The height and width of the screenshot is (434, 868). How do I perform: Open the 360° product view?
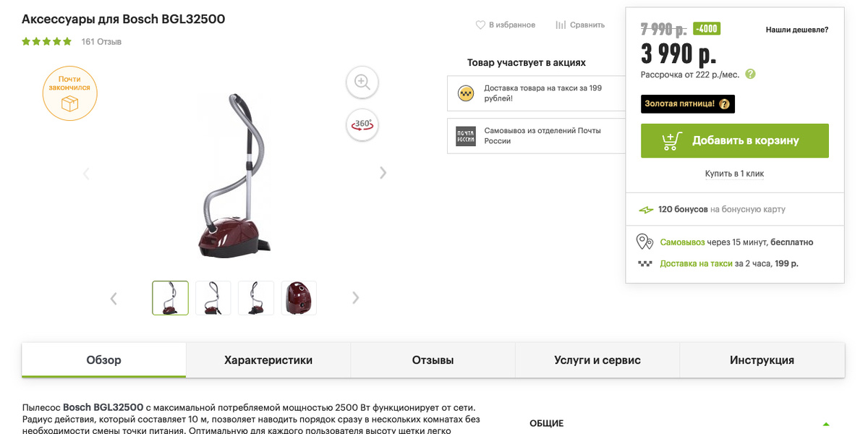coord(362,124)
